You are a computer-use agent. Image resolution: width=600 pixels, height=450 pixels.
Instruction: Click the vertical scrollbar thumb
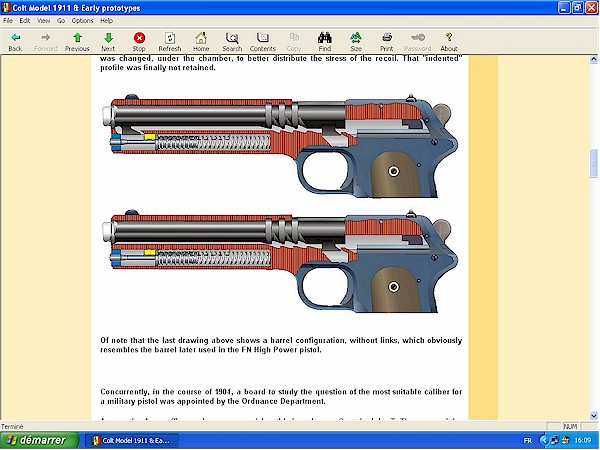click(593, 163)
